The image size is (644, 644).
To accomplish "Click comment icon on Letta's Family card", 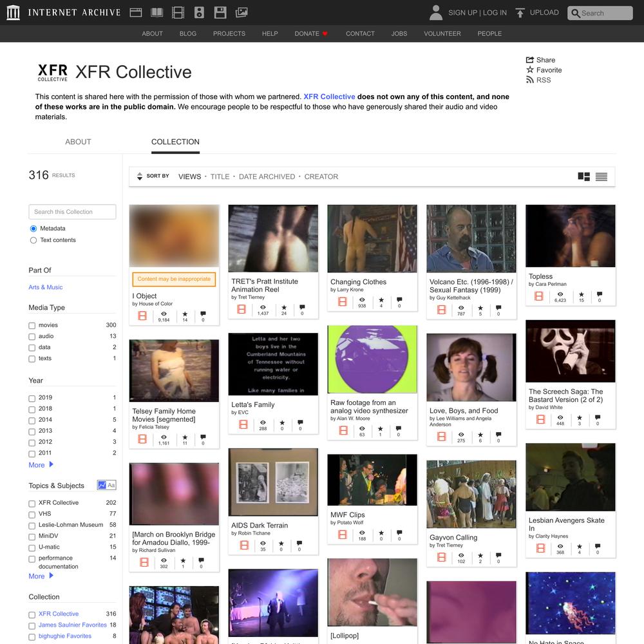I will (300, 422).
